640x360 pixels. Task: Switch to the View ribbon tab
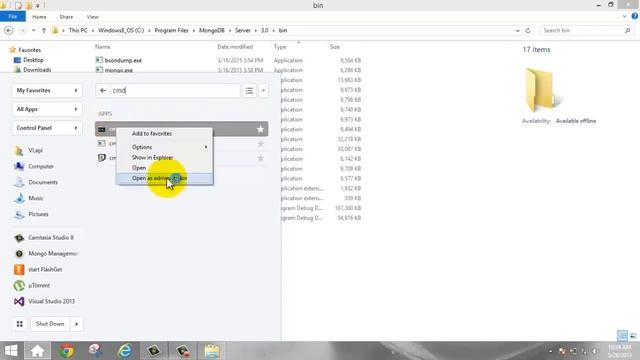click(x=93, y=17)
